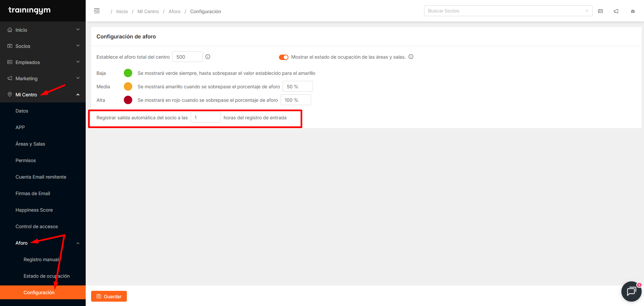Click the info icon after the occupancy status text
Viewport: 644px width, 306px height.
(x=411, y=57)
